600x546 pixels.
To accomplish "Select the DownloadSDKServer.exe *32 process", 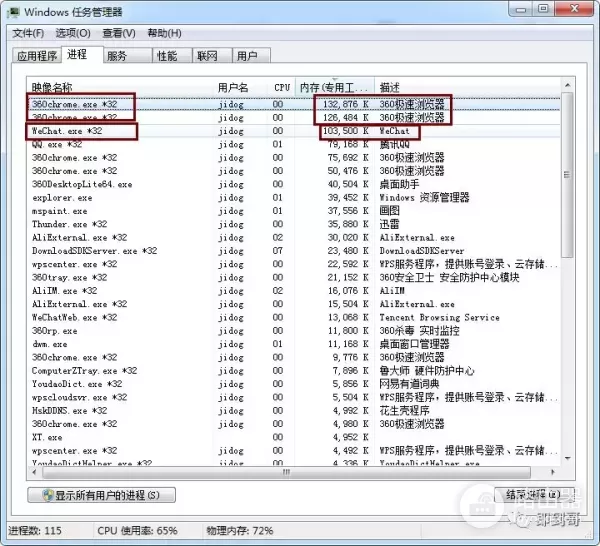I will click(x=95, y=251).
